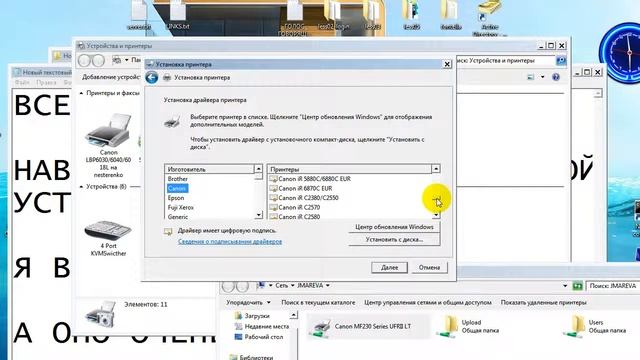This screenshot has height=360, width=640.
Task: Select Generic in the manufacturer list
Action: pos(178,217)
